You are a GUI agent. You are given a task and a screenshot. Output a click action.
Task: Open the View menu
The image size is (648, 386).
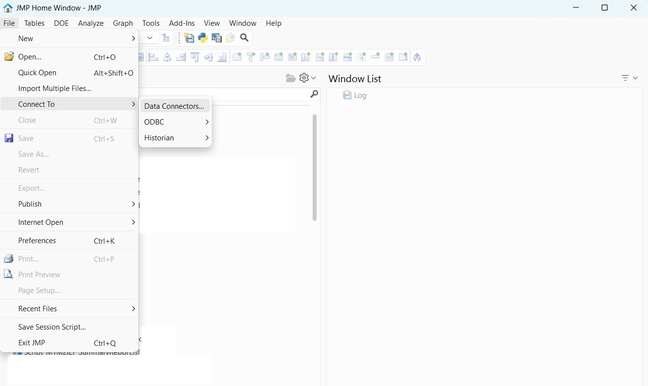pos(212,23)
